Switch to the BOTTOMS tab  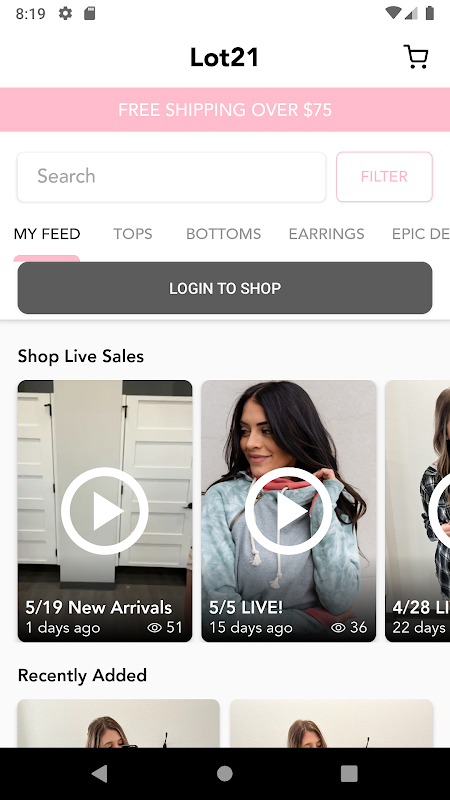pyautogui.click(x=223, y=234)
